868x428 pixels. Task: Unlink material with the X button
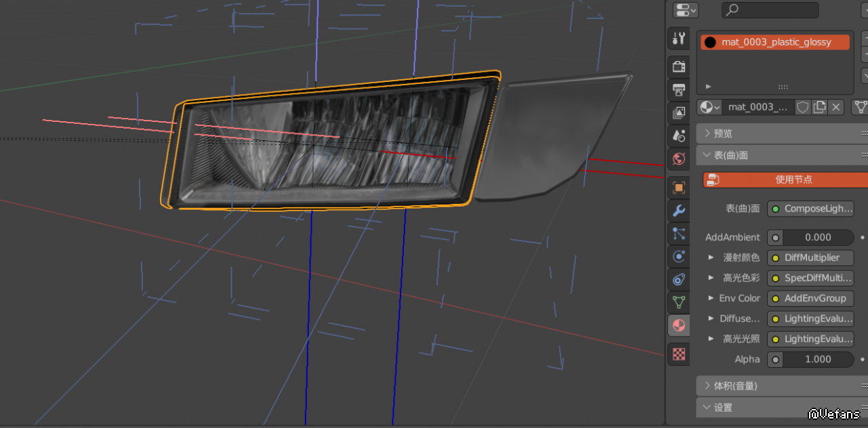(x=836, y=107)
